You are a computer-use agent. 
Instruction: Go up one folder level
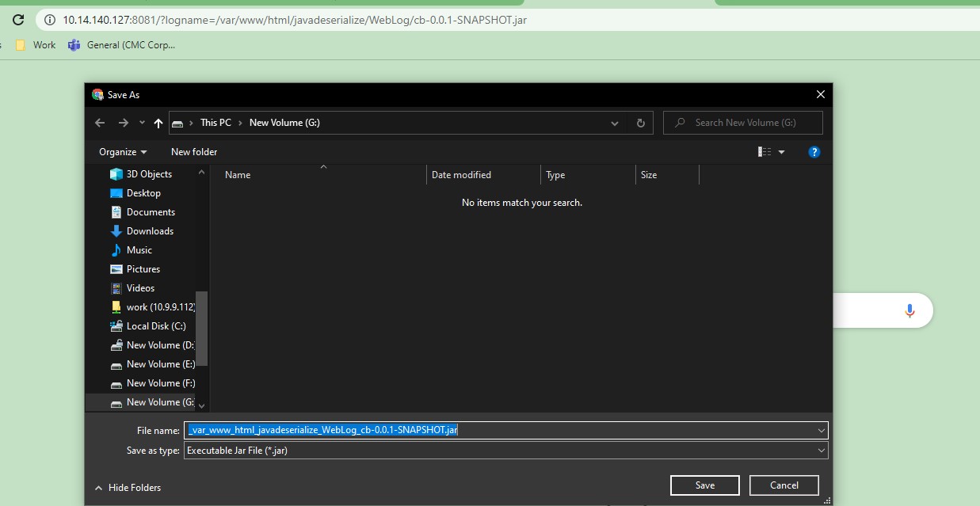[x=158, y=123]
